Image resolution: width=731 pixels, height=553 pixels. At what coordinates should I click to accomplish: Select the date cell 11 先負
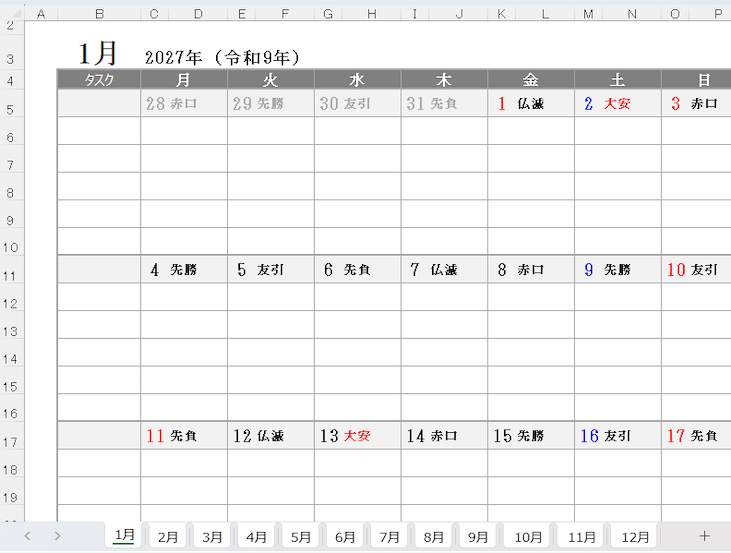coord(184,435)
